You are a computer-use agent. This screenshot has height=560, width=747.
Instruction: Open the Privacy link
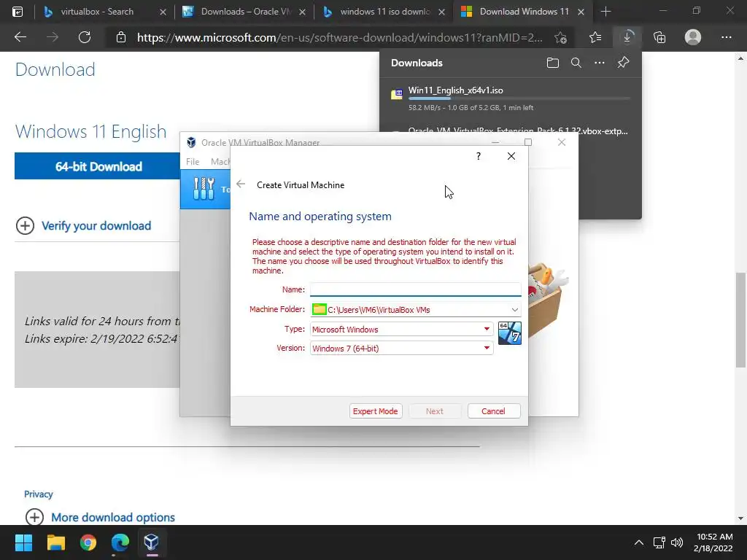(x=38, y=494)
